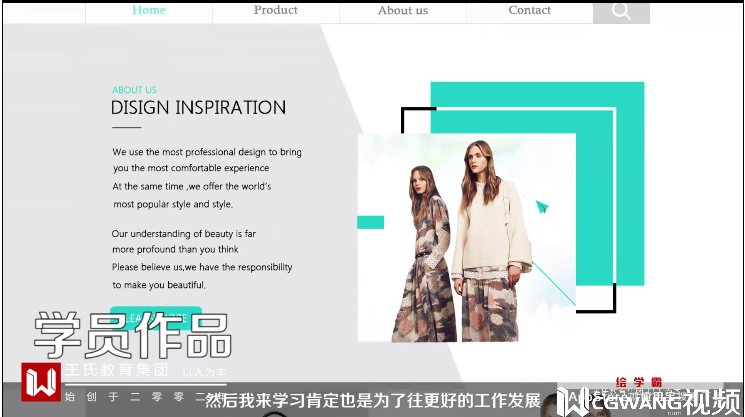
Task: Click the teal LEARN MORE button
Action: coord(156,318)
